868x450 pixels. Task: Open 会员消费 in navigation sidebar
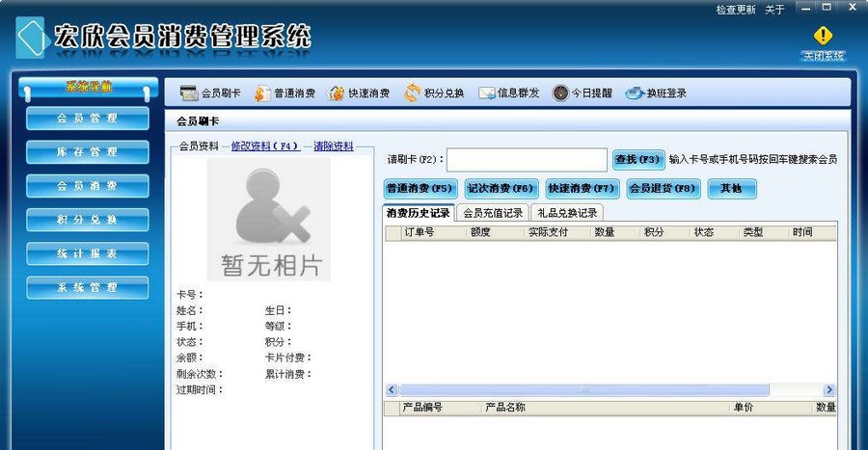point(88,186)
